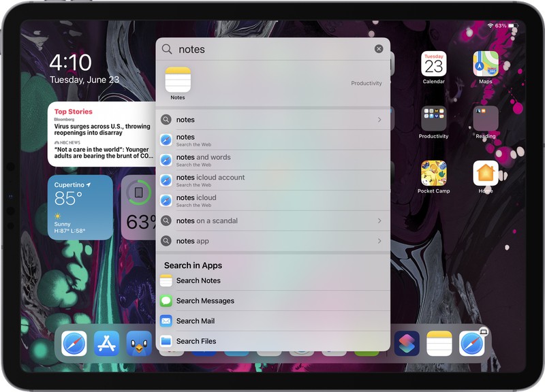This screenshot has width=545, height=392.
Task: Open the Cupertino weather widget
Action: 80,208
